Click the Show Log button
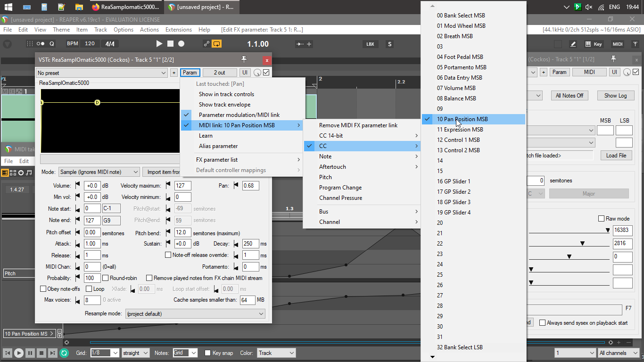 pyautogui.click(x=616, y=95)
